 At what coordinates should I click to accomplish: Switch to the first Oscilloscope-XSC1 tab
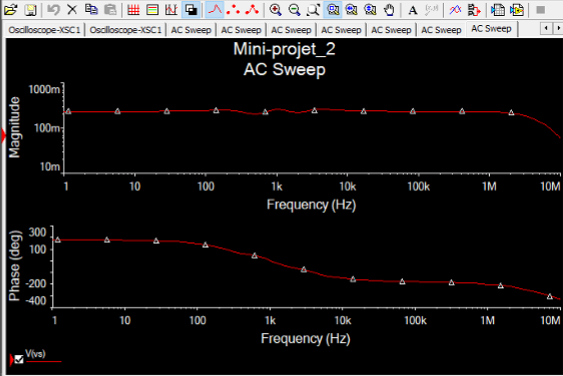44,29
